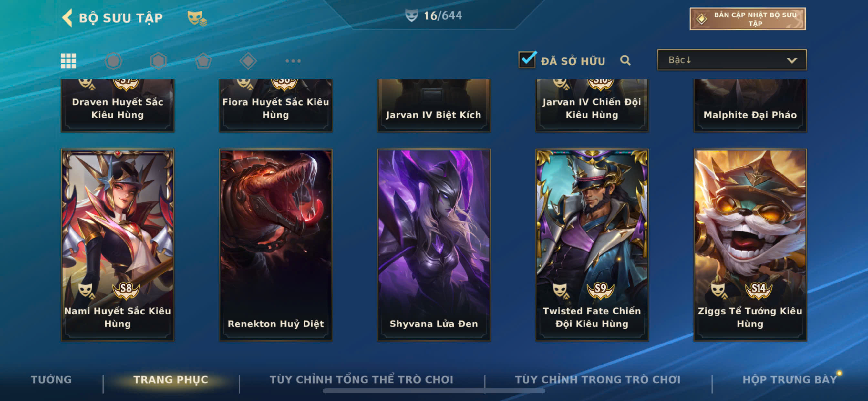Image resolution: width=868 pixels, height=401 pixels.
Task: Click the search magnifier icon
Action: [625, 60]
